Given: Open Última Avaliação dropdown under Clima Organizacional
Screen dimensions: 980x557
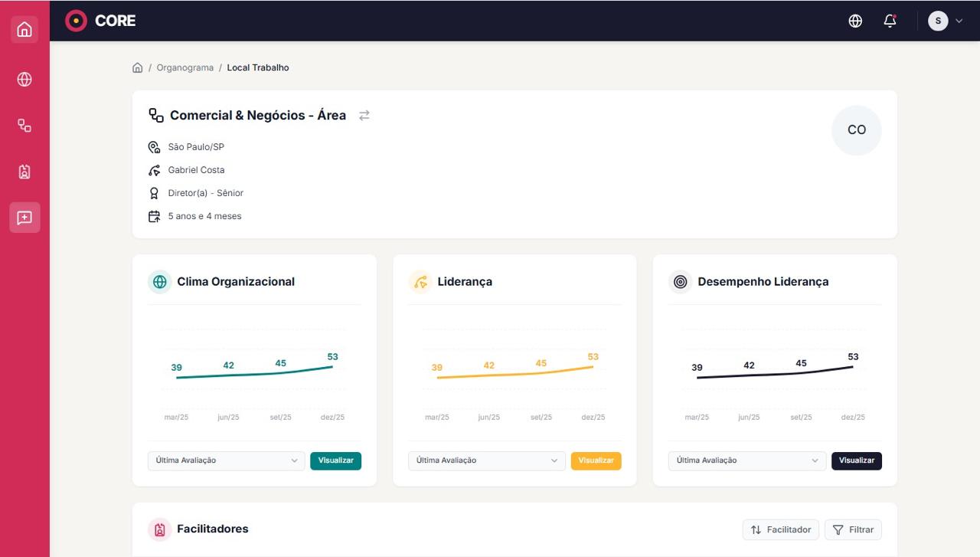Looking at the screenshot, I should coord(226,460).
